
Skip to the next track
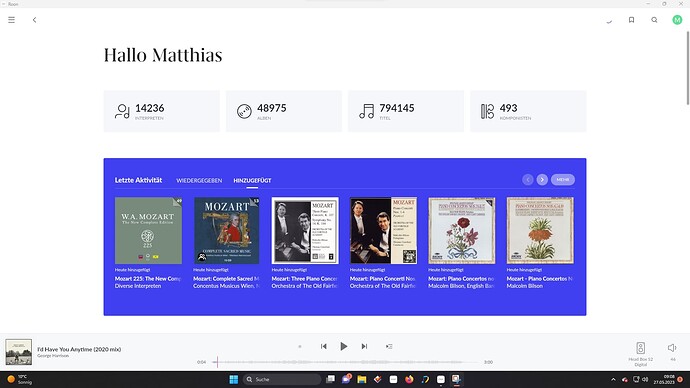(364, 347)
